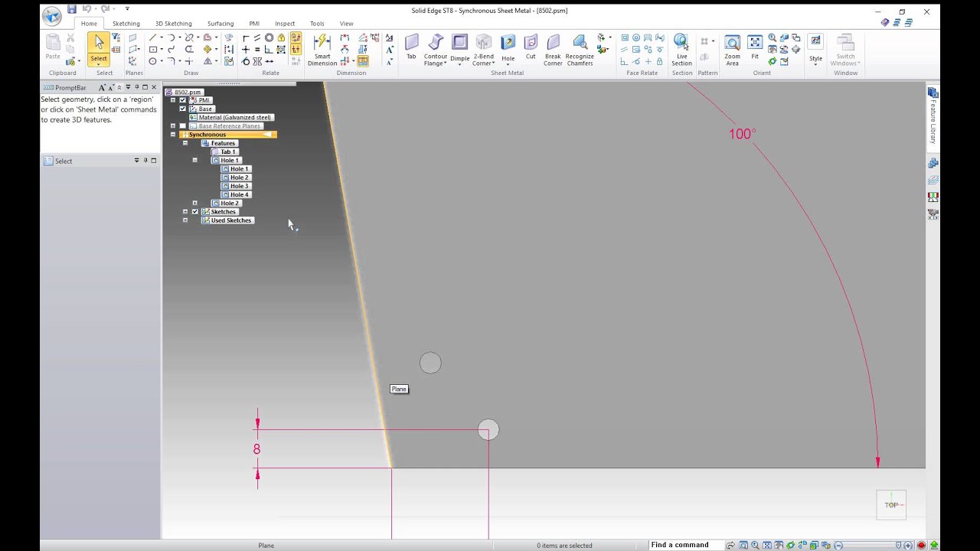This screenshot has width=980, height=551.
Task: Expand the Sketches node
Action: click(185, 211)
